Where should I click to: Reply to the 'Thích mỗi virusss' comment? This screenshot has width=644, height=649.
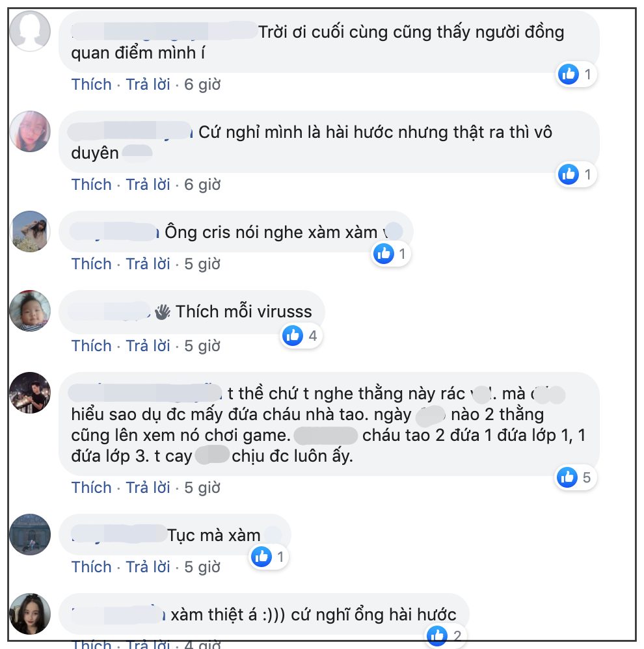[148, 346]
